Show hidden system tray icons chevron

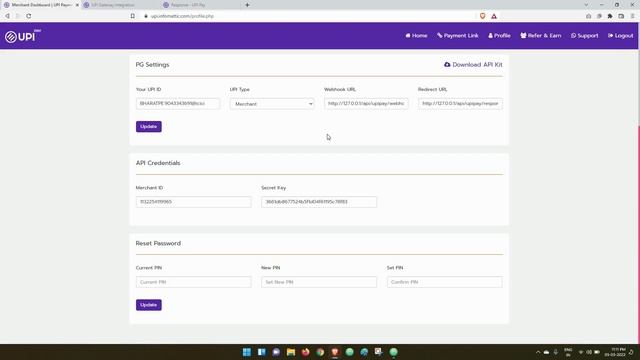[x=538, y=352]
